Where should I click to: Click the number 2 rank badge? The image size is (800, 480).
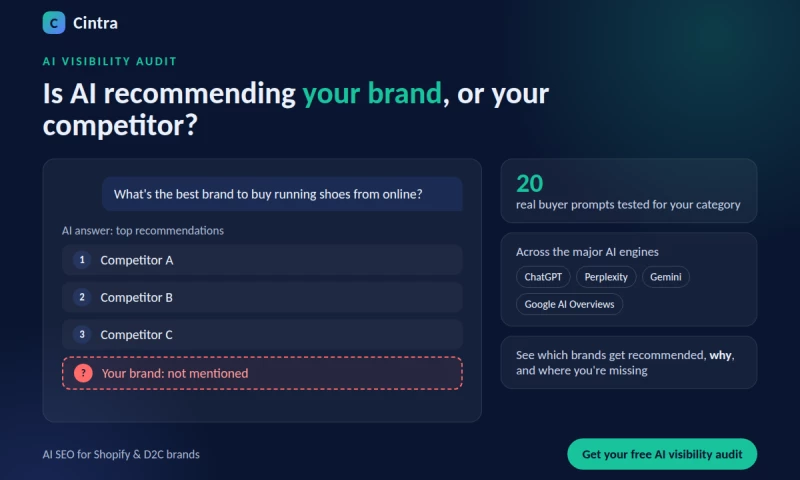click(82, 297)
